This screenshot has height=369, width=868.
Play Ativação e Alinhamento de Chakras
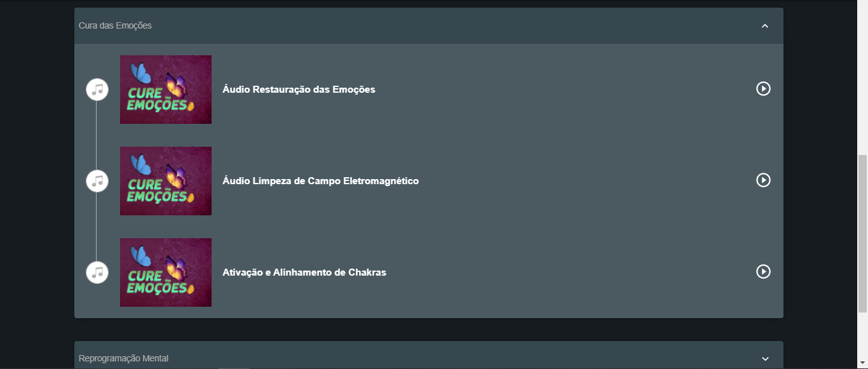tap(763, 272)
